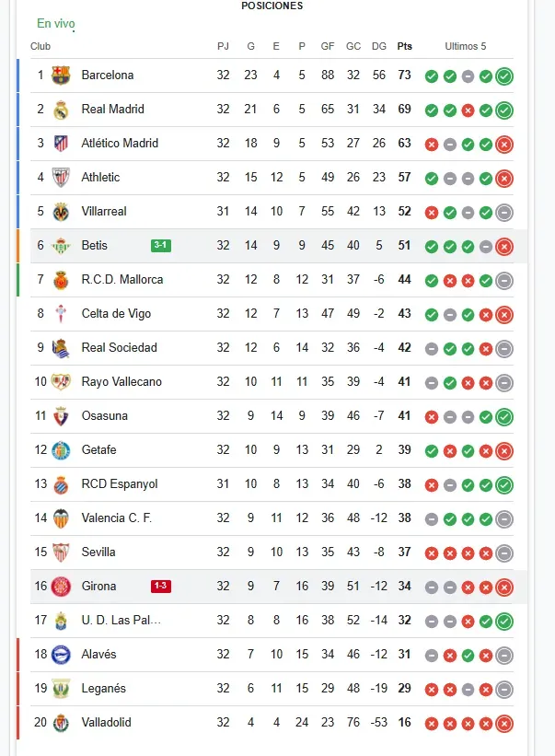Image resolution: width=555 pixels, height=756 pixels.
Task: Select the En vivo tab
Action: (56, 23)
